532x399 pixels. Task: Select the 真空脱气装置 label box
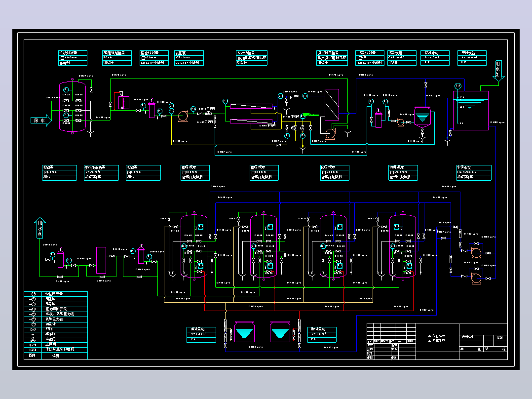tap(332, 58)
